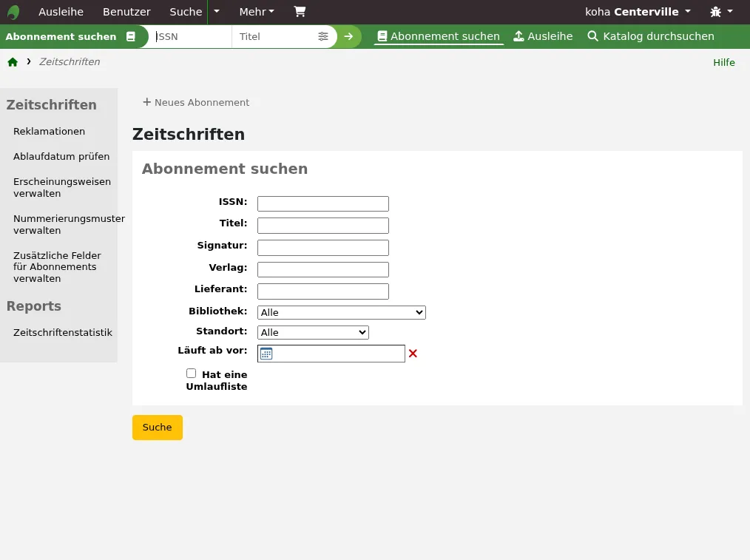Focus the Titel field in the form

click(x=323, y=226)
